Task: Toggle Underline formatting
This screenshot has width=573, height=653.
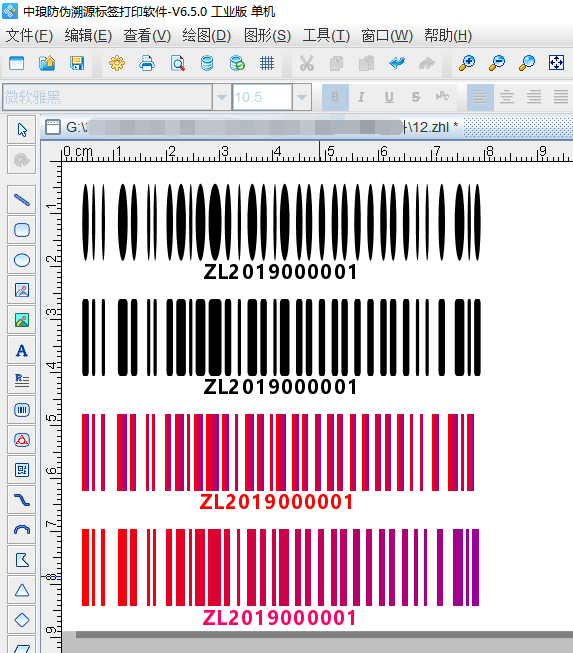Action: (x=389, y=97)
